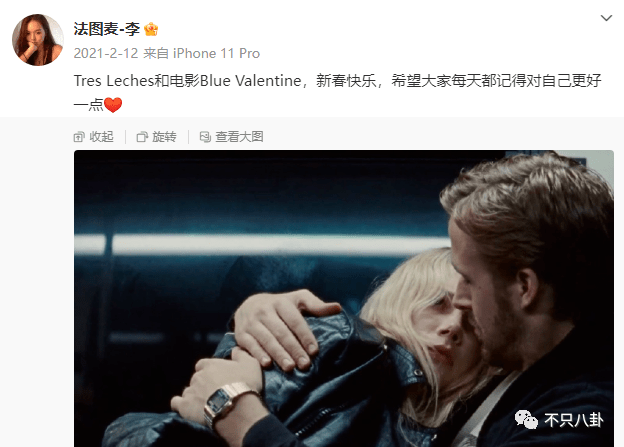Open 法图麦-李 profile avatar picture
The width and height of the screenshot is (624, 447).
click(38, 40)
